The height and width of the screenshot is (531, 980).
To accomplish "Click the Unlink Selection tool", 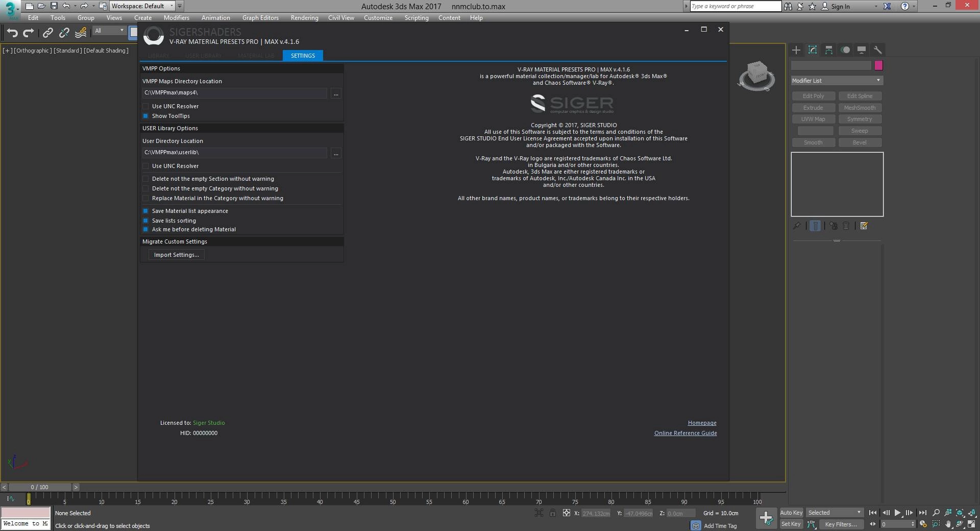I will tap(64, 33).
